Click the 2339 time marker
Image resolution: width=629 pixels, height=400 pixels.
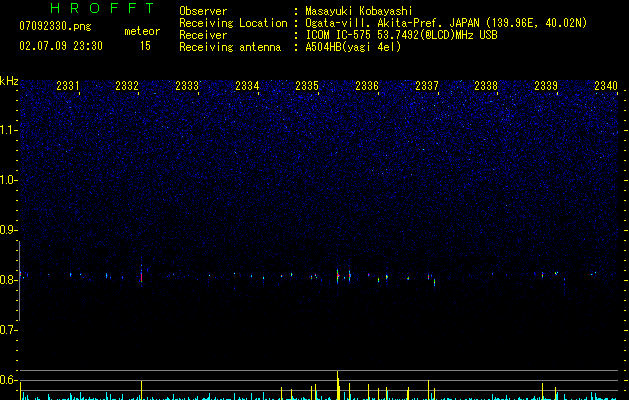pyautogui.click(x=546, y=86)
